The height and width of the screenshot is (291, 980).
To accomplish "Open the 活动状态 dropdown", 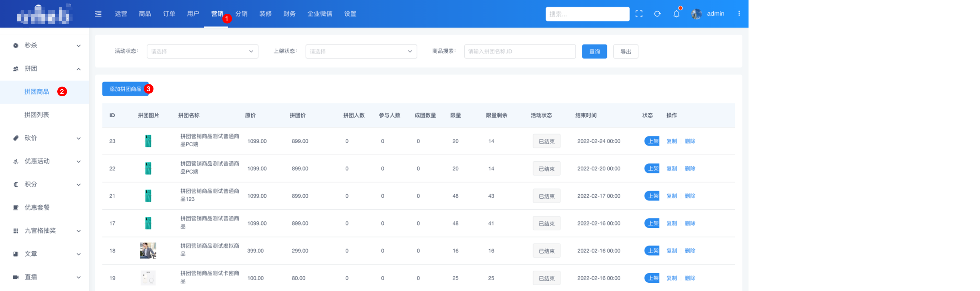I will (202, 52).
